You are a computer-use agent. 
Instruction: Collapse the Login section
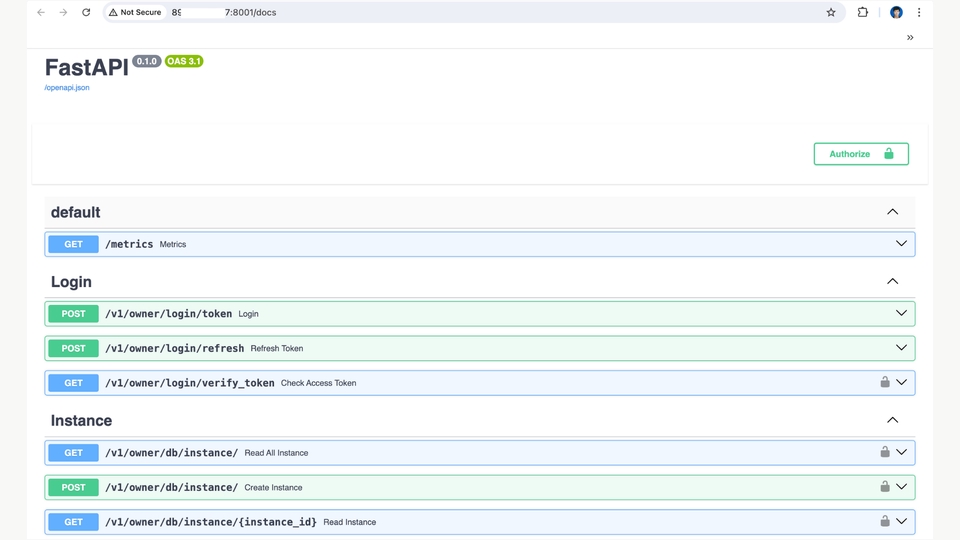tap(893, 282)
